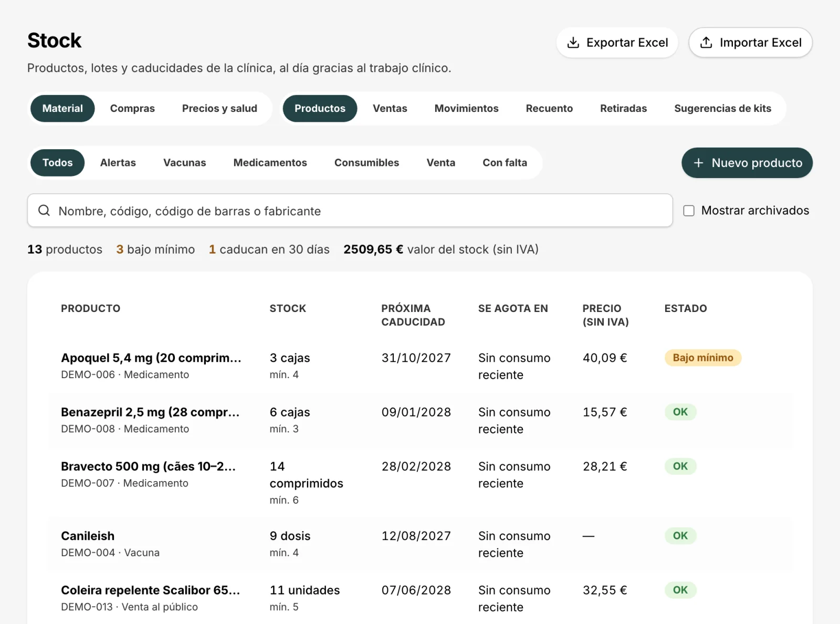The height and width of the screenshot is (624, 840).
Task: Click the plus icon on Nuevo producto
Action: [698, 163]
